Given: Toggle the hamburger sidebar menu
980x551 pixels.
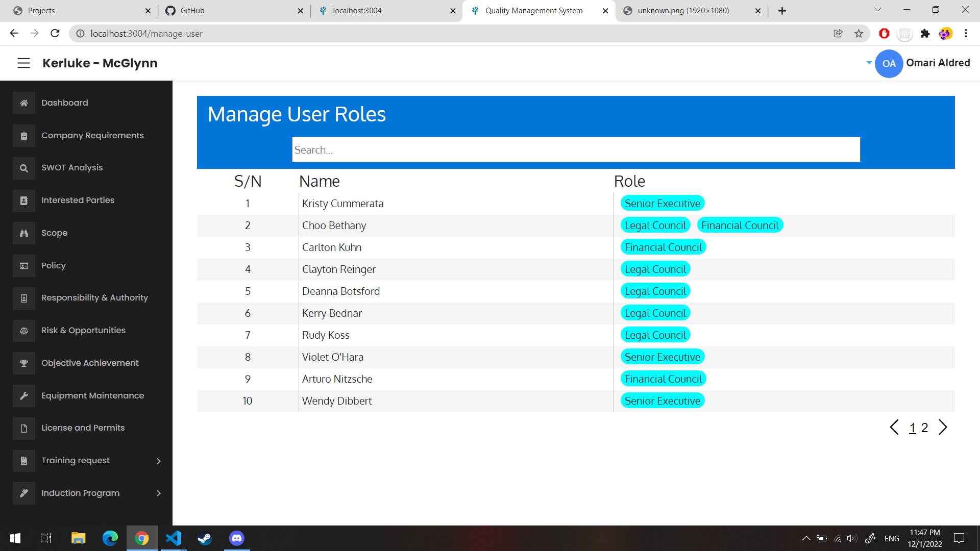Looking at the screenshot, I should click(x=23, y=63).
